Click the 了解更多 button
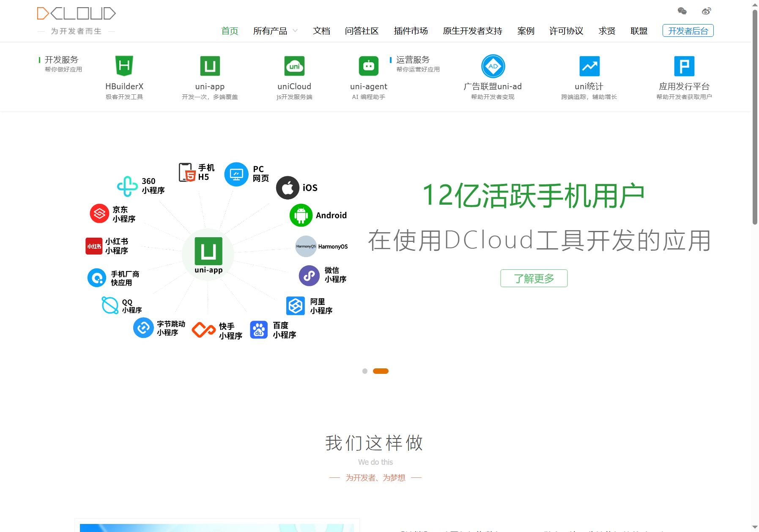 [534, 278]
